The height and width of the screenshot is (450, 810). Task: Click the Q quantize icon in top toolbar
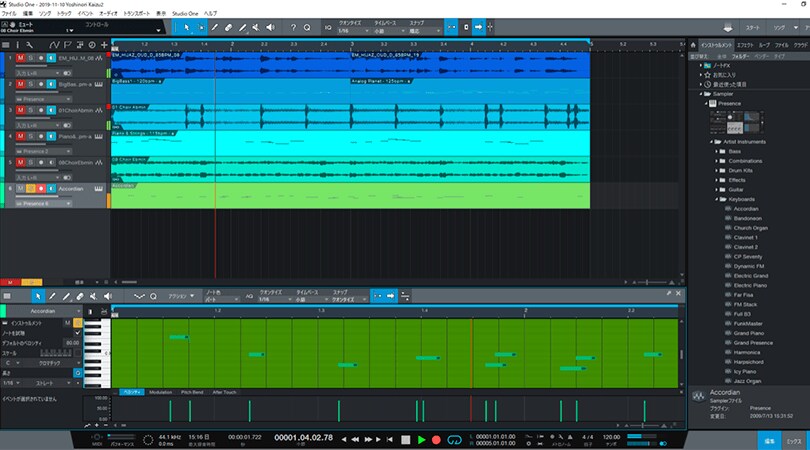click(x=307, y=27)
